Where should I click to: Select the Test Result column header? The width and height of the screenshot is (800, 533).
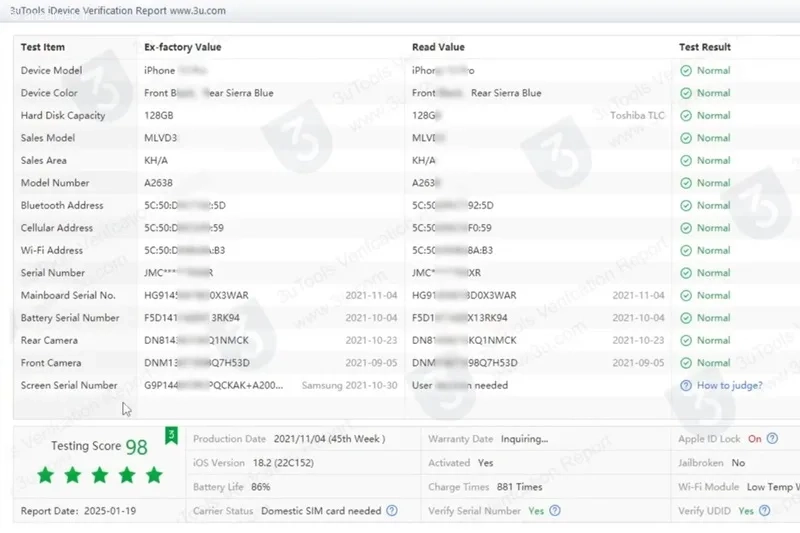pyautogui.click(x=705, y=47)
